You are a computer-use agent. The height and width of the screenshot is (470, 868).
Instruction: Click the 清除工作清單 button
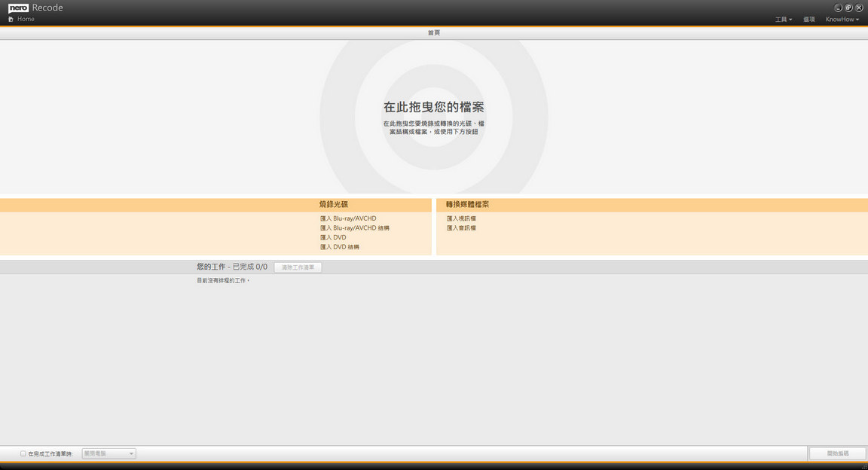298,267
